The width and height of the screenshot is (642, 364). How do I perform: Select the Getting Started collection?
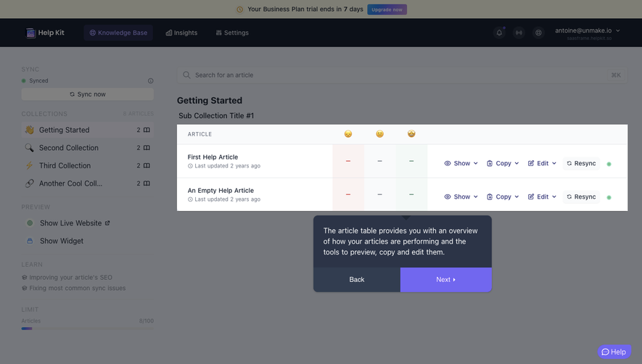pos(88,130)
